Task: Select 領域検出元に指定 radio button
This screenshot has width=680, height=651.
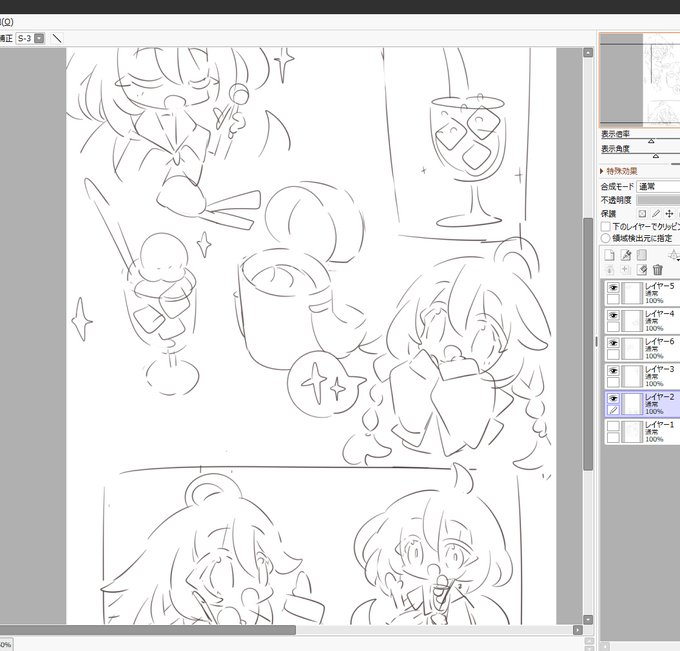Action: click(605, 238)
